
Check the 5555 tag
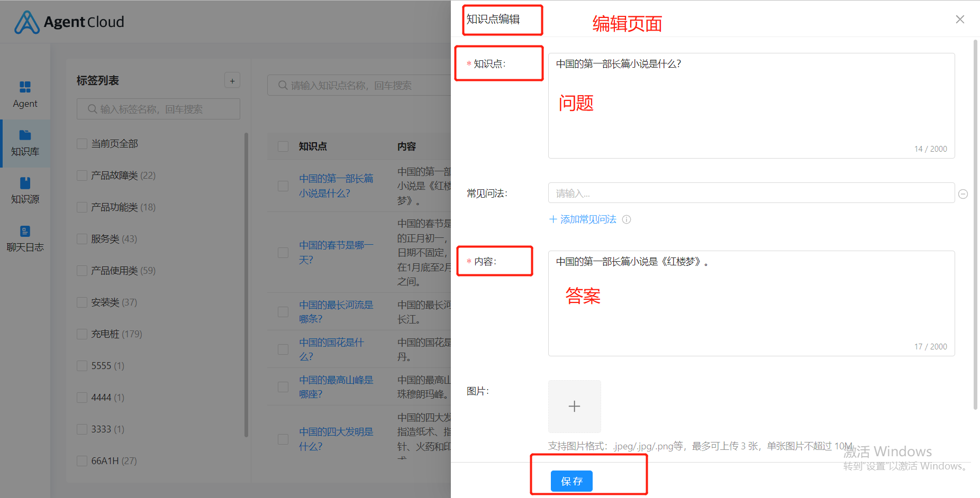(x=82, y=366)
